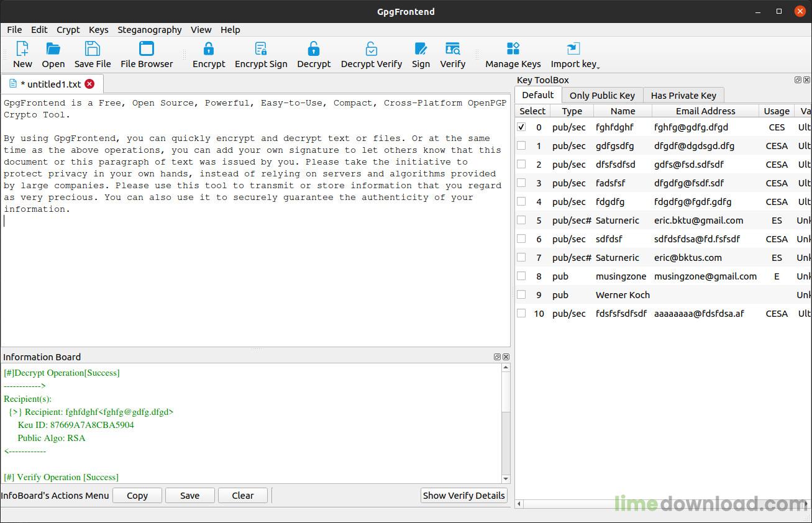This screenshot has width=812, height=523.
Task: Close the Information Board panel
Action: click(x=506, y=357)
